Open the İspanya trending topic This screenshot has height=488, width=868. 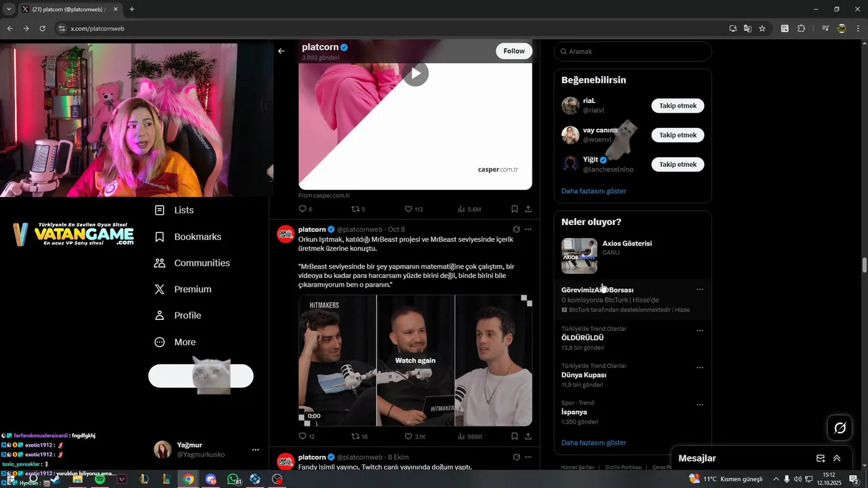click(x=574, y=412)
